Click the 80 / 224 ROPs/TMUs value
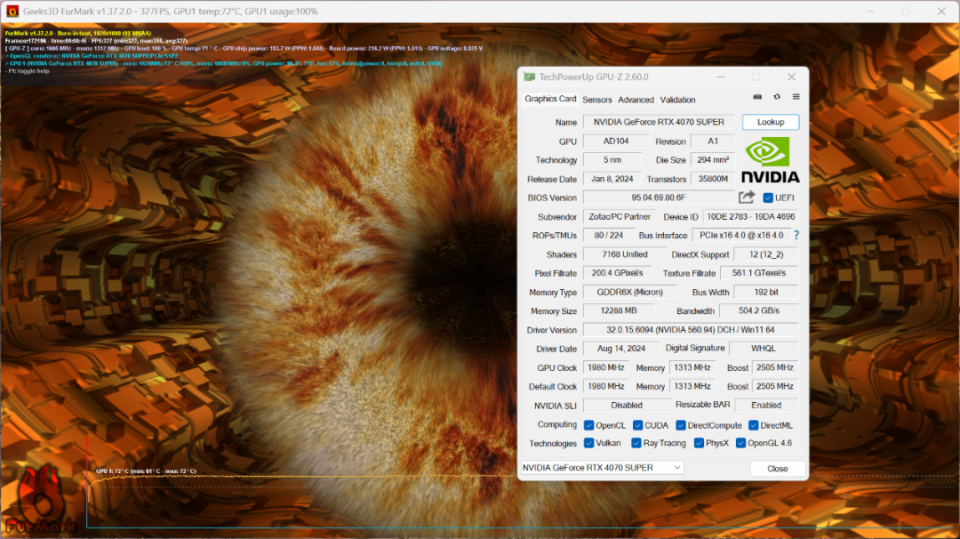 click(609, 235)
